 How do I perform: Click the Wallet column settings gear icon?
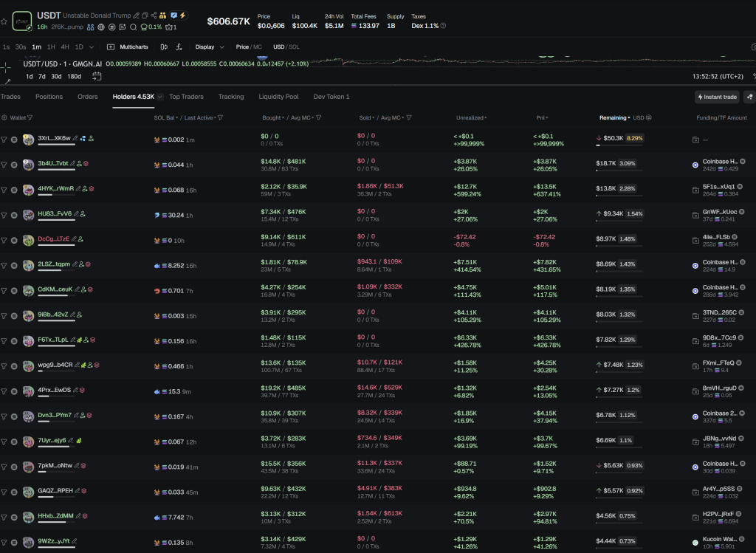(x=4, y=117)
